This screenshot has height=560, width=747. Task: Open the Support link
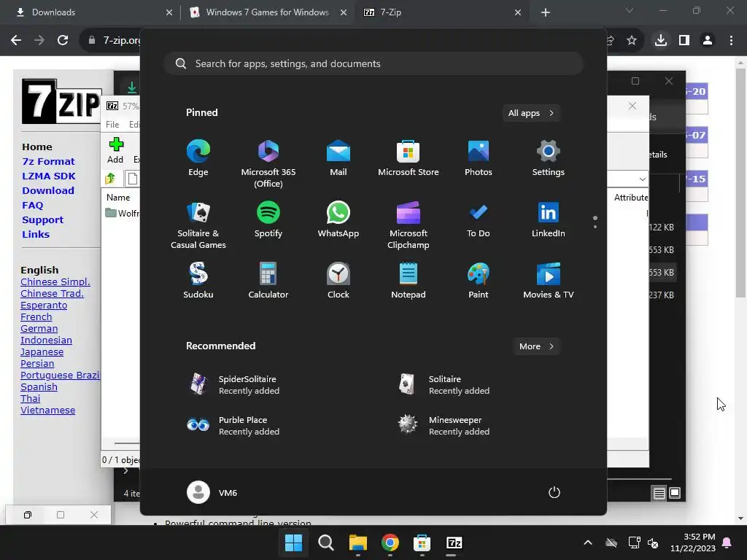click(42, 220)
